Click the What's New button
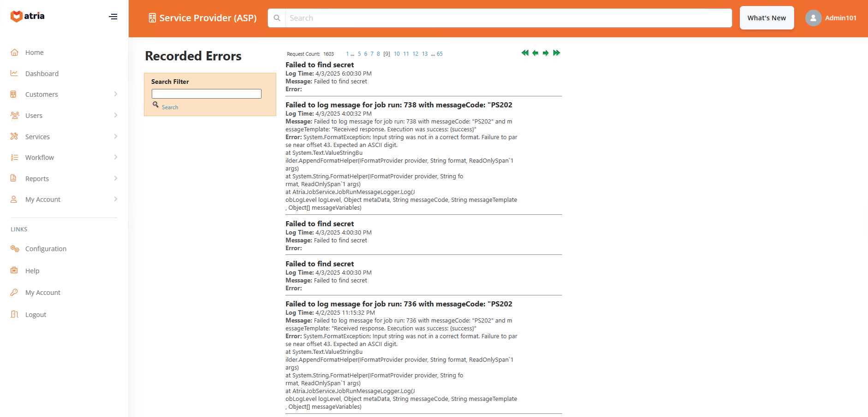868x417 pixels. [x=767, y=18]
